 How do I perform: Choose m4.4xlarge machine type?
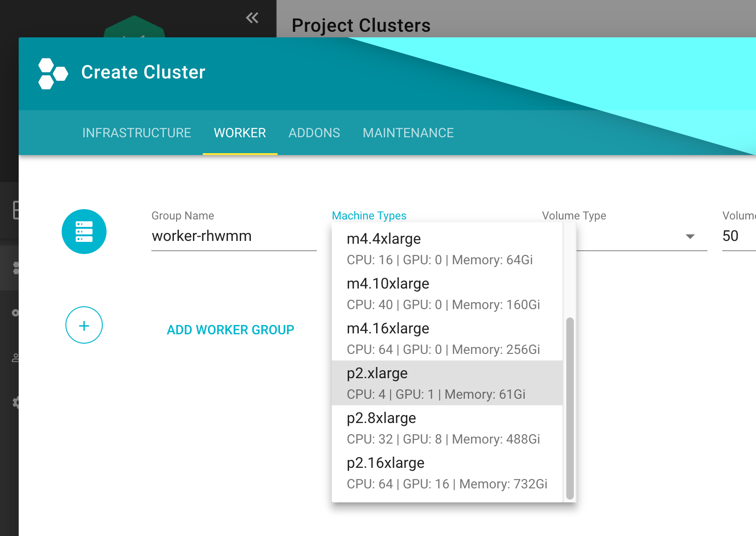447,248
